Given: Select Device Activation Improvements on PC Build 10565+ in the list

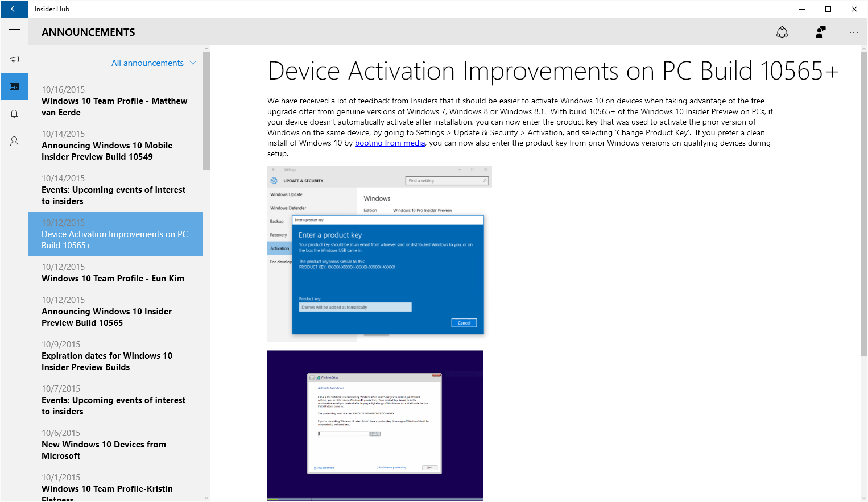Looking at the screenshot, I should click(x=115, y=234).
